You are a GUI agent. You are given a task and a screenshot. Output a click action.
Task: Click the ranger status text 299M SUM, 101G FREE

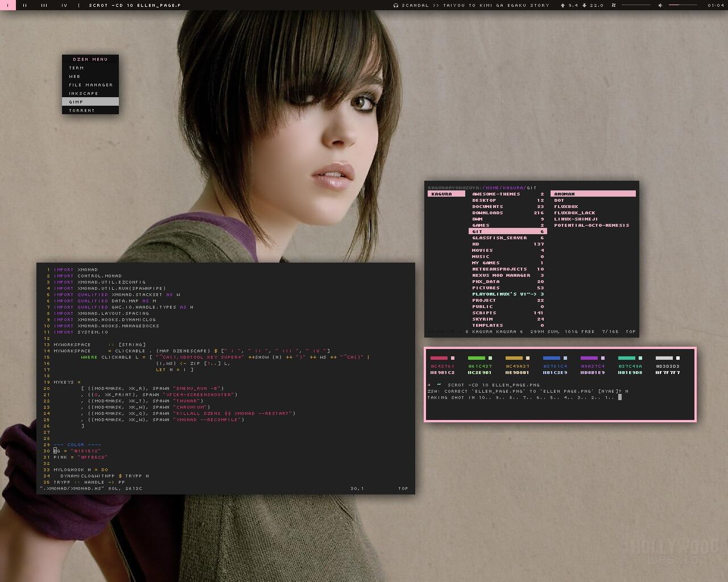point(562,331)
